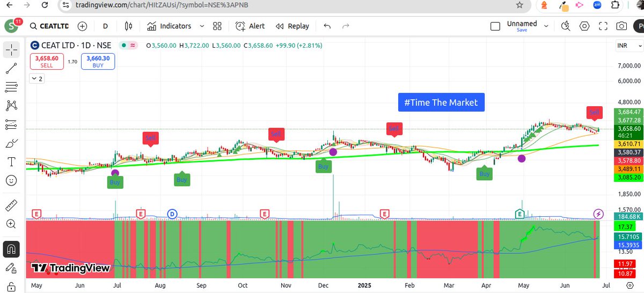The image size is (644, 293).
Task: Open the chart settings hexagon icon
Action: tap(584, 26)
